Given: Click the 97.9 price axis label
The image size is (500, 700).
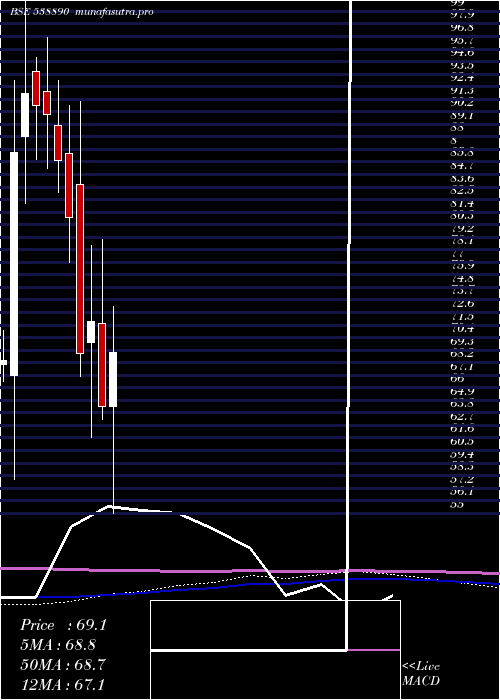Looking at the screenshot, I should coord(462,16).
